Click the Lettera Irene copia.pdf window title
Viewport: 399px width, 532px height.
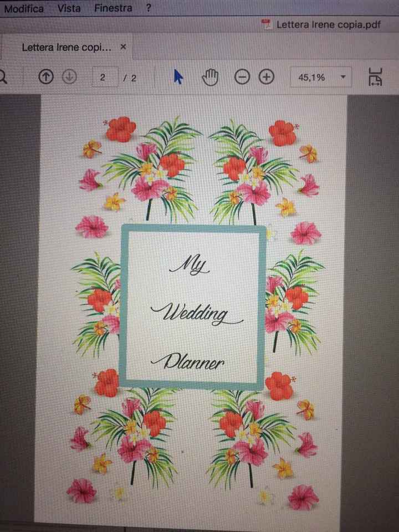pyautogui.click(x=328, y=24)
